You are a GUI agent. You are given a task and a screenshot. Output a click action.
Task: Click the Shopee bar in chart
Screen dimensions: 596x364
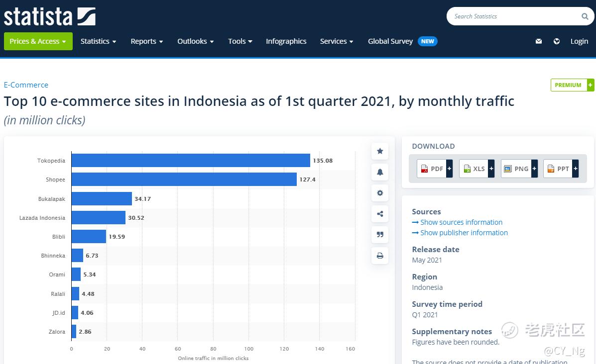(184, 179)
